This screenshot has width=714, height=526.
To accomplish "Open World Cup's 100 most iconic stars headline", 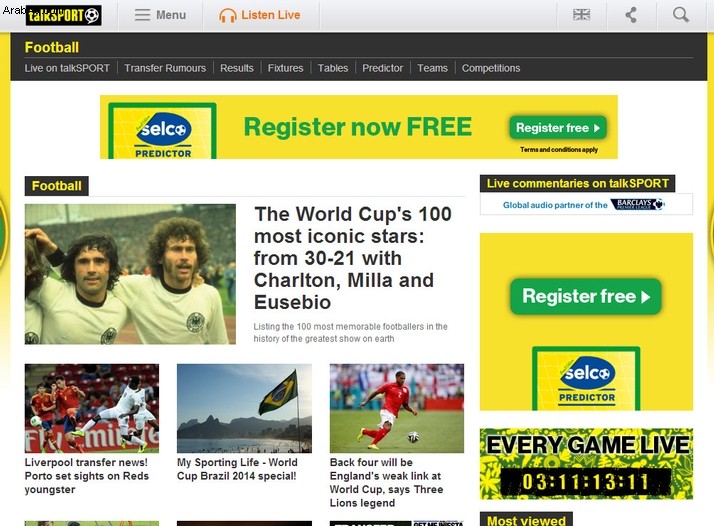I will (x=352, y=258).
